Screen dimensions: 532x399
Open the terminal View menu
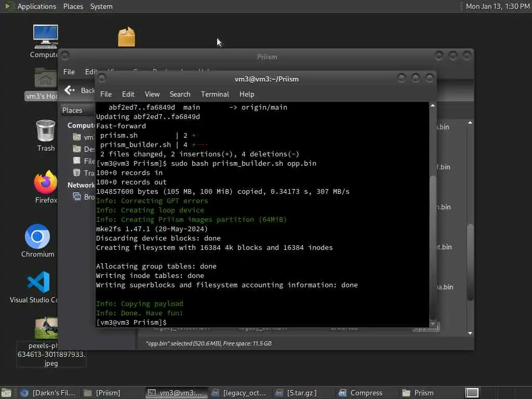pos(152,94)
